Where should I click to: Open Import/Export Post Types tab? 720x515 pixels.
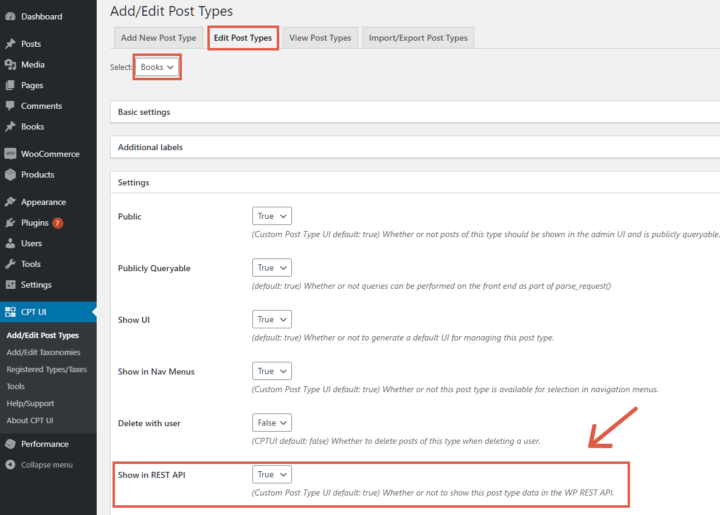pyautogui.click(x=418, y=38)
